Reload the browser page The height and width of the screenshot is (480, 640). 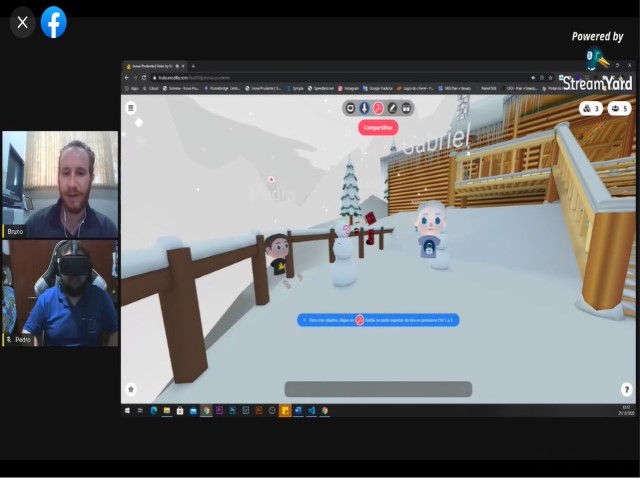(x=144, y=78)
